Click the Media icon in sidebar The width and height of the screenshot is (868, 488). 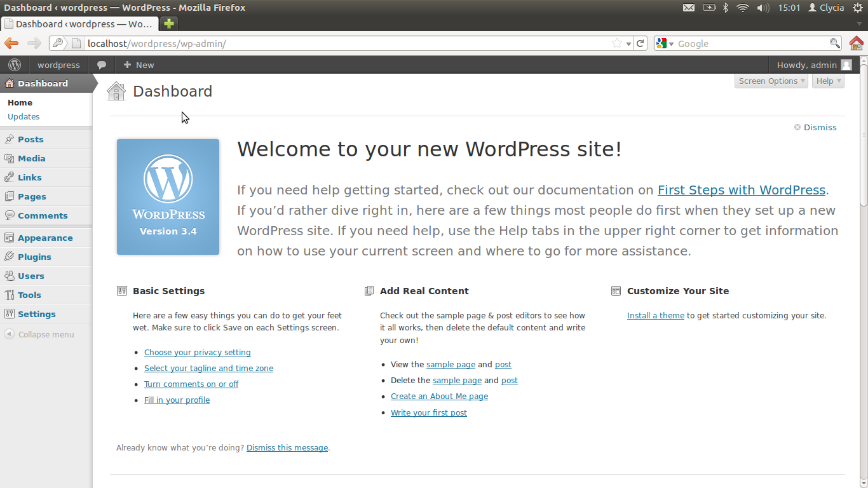click(9, 158)
